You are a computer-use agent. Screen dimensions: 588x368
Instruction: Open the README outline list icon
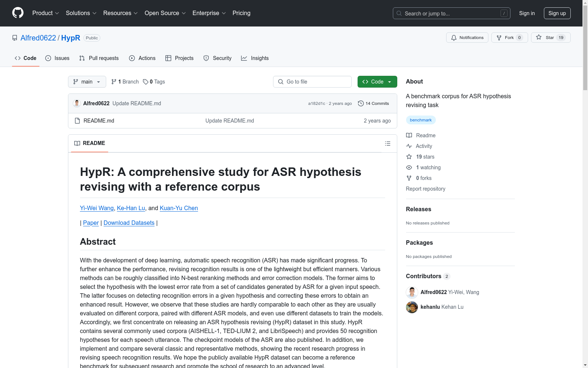tap(388, 144)
